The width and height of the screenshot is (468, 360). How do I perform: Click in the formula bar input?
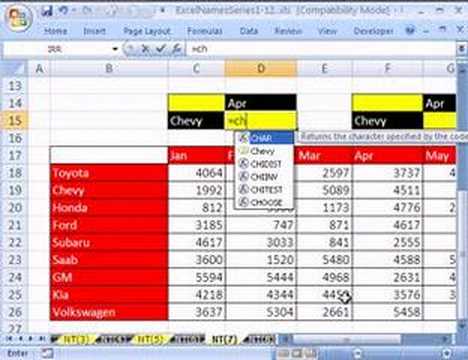point(322,49)
